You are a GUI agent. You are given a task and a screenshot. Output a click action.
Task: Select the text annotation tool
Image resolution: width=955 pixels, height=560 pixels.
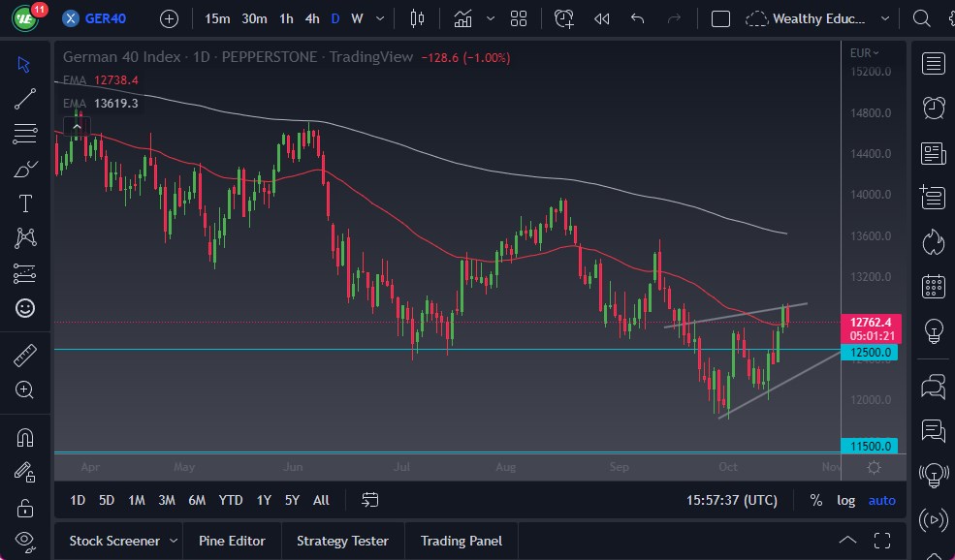[24, 202]
